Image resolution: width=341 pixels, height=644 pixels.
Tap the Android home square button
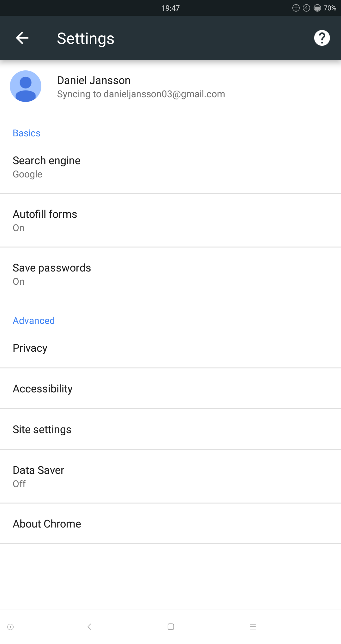(x=171, y=627)
